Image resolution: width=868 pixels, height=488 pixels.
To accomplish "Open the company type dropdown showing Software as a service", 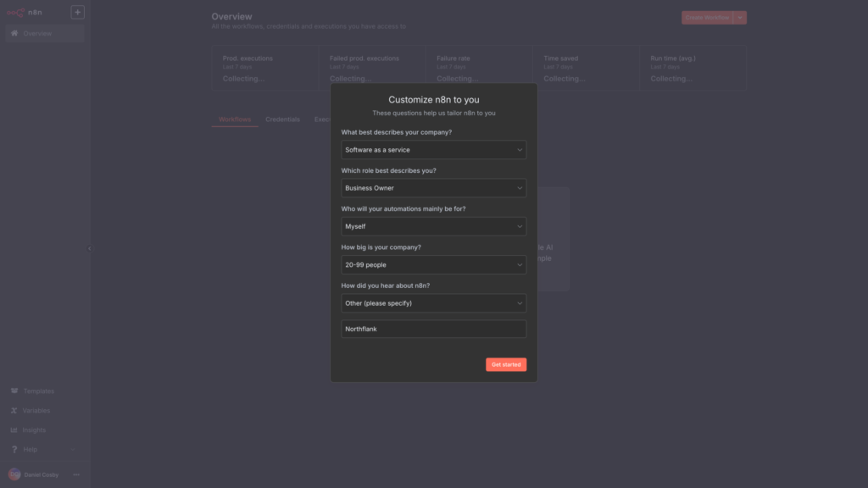I will (433, 150).
